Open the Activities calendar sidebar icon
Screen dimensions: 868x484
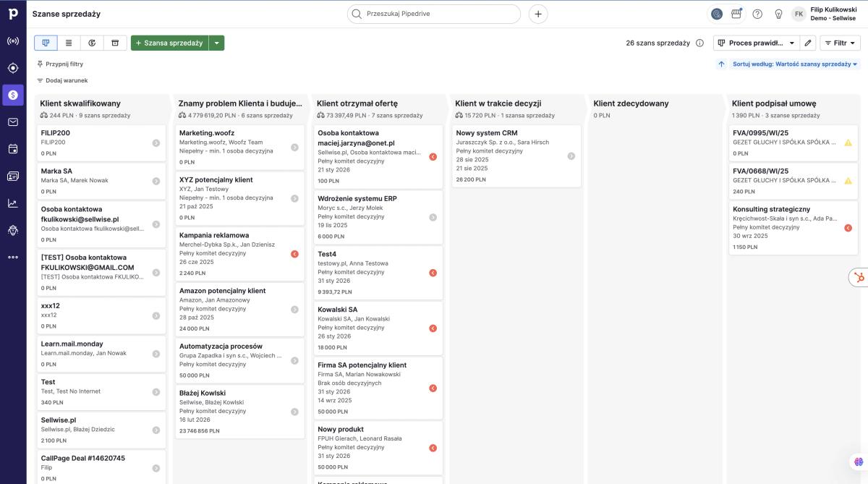tap(13, 149)
